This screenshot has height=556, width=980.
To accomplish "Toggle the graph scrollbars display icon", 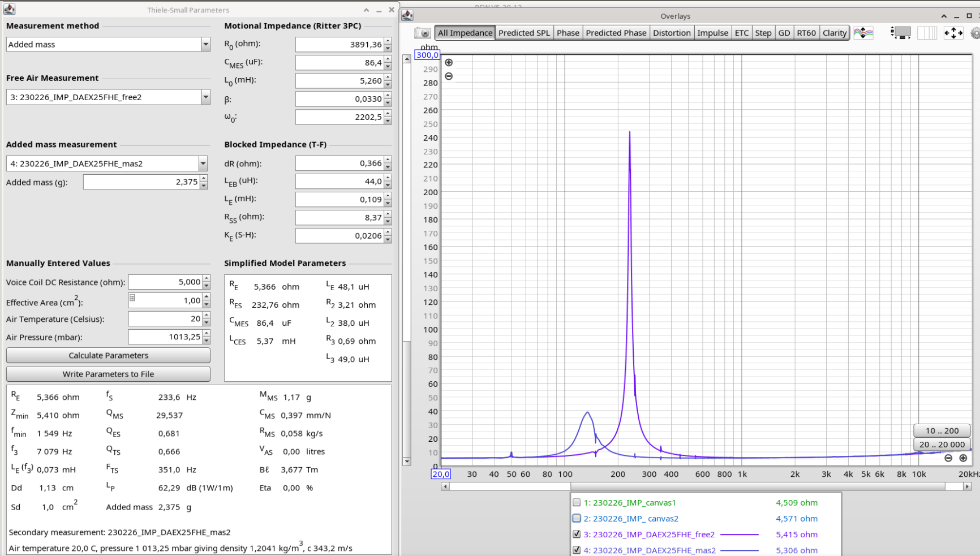I will [x=901, y=33].
